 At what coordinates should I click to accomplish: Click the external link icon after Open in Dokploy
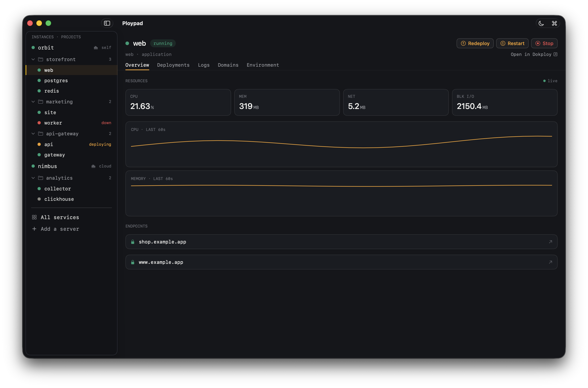click(555, 54)
